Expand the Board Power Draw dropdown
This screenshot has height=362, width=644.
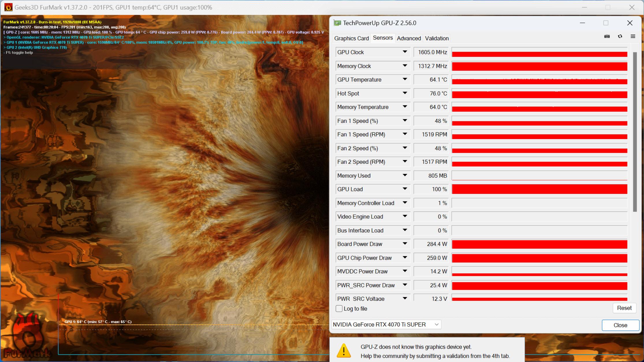click(x=405, y=244)
